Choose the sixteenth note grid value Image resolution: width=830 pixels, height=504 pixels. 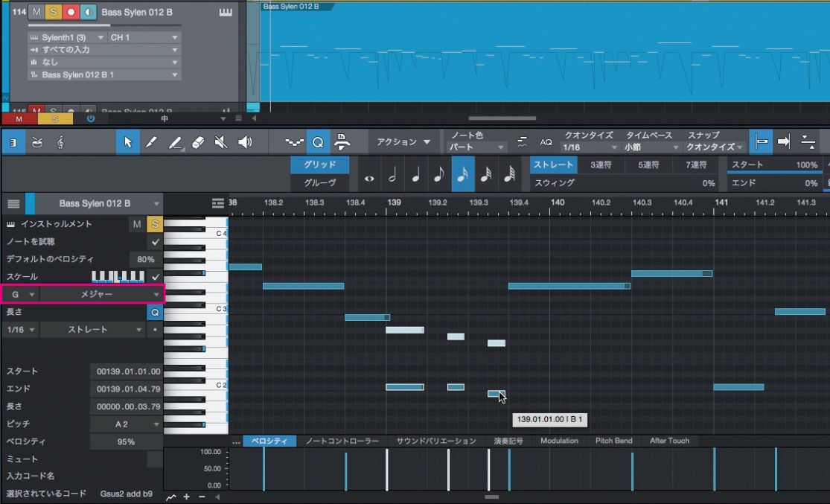[462, 174]
